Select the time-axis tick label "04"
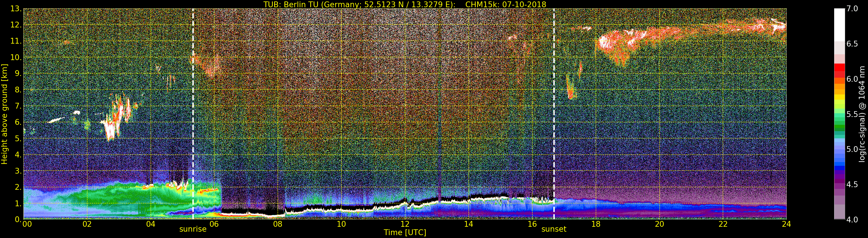 [151, 224]
